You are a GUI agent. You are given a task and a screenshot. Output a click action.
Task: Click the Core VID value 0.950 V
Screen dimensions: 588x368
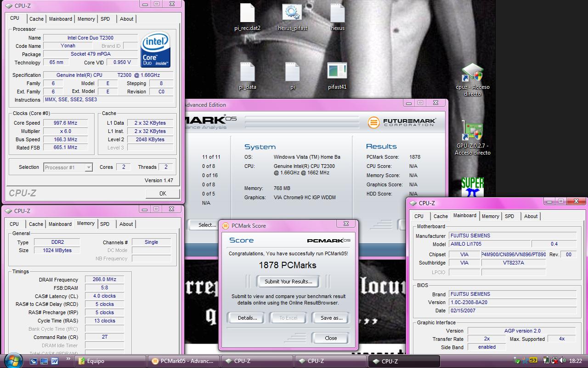coord(122,62)
